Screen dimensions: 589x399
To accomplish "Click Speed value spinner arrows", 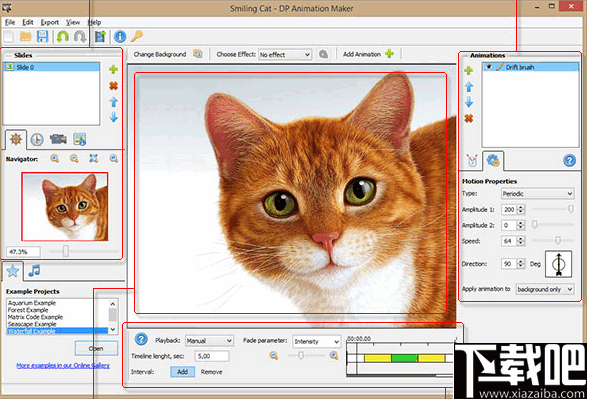I will (x=521, y=241).
